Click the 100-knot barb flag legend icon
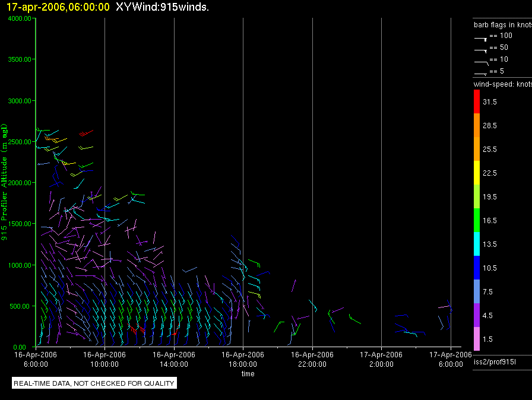The width and height of the screenshot is (532, 400). click(481, 39)
